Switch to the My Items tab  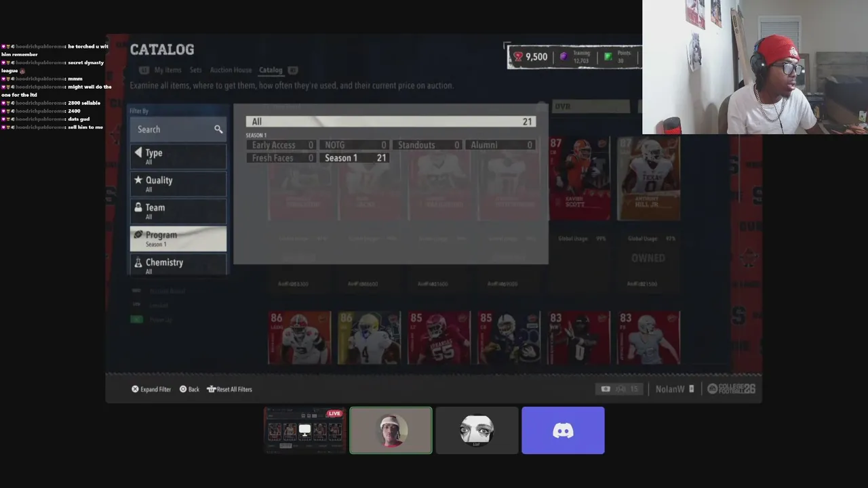[x=167, y=70]
